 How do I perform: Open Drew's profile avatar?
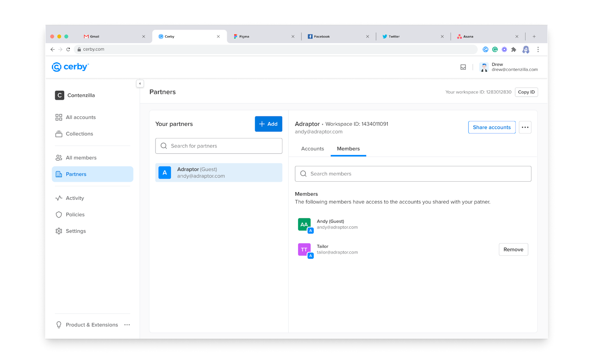(484, 67)
